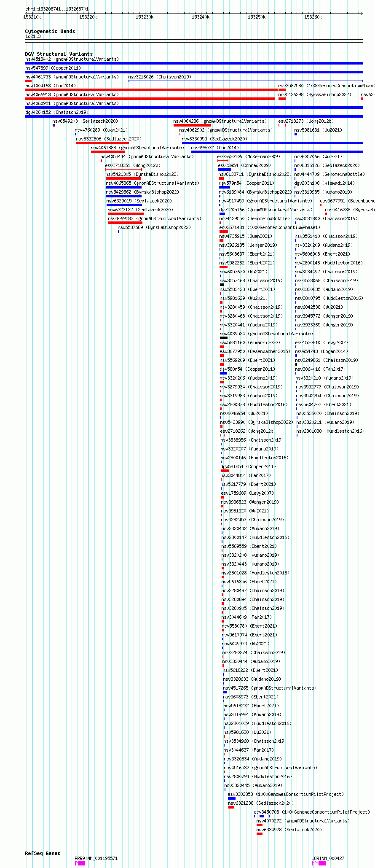Open esv3587580 1000GenomesConsortium variant
The height and width of the screenshot is (868, 375).
pyautogui.click(x=327, y=86)
